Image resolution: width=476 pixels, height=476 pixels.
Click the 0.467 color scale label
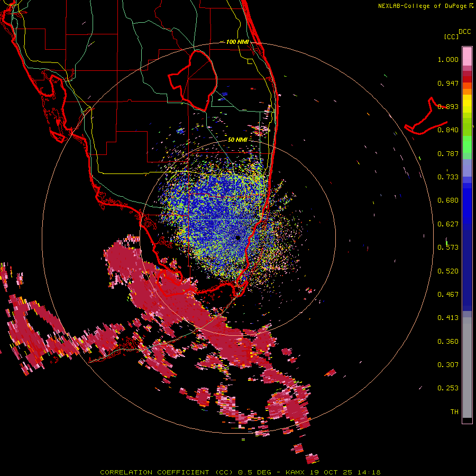(x=448, y=295)
